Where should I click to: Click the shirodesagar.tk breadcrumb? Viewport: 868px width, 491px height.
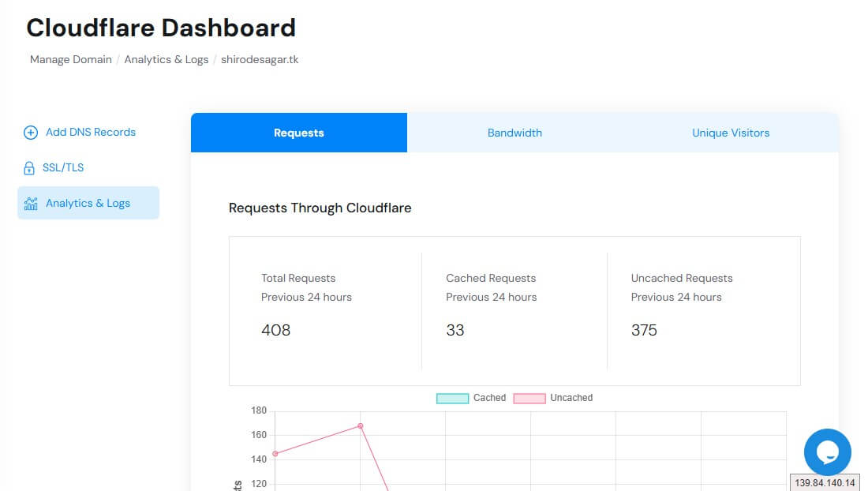(260, 59)
